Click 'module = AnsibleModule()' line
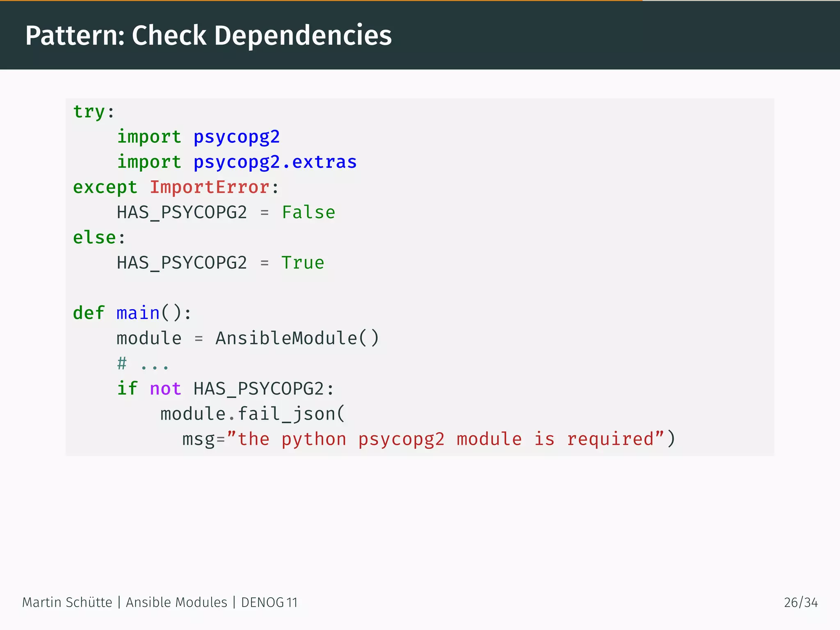The width and height of the screenshot is (840, 630). [x=248, y=338]
